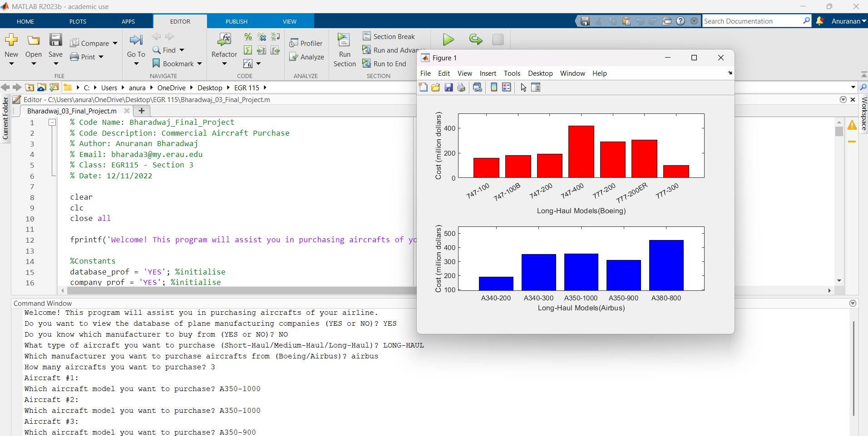Image resolution: width=868 pixels, height=436 pixels.
Task: Switch to the PUBLISH ribbon tab
Action: [237, 21]
